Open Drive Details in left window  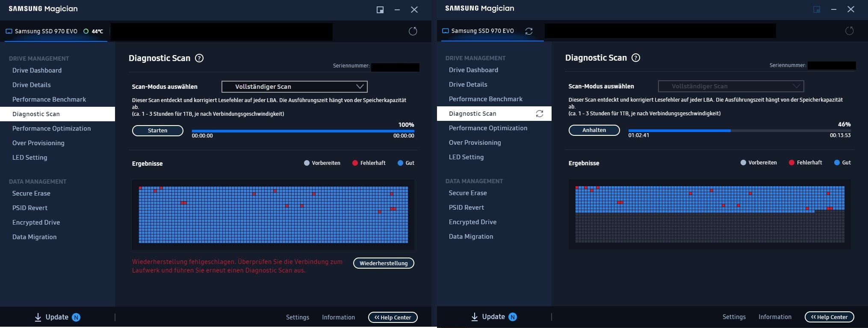click(x=32, y=85)
